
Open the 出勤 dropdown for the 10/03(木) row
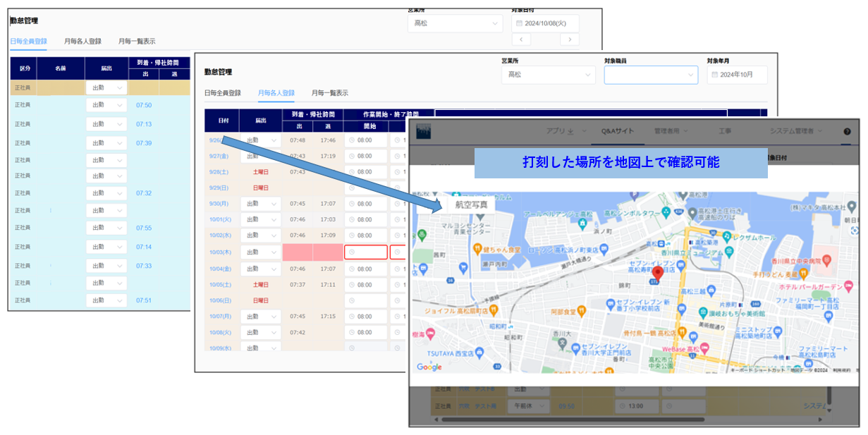(259, 252)
